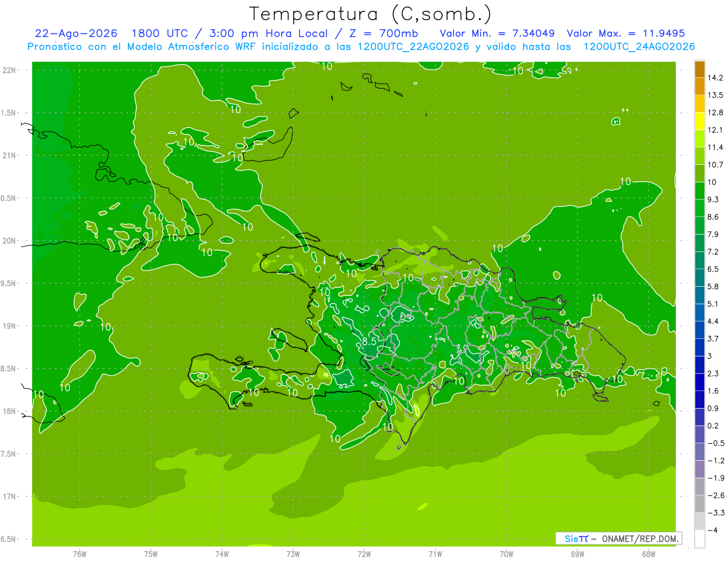Screen dimensions: 728x562
Task: Click the "Valor Min. = 7.34049" readout
Action: [497, 33]
